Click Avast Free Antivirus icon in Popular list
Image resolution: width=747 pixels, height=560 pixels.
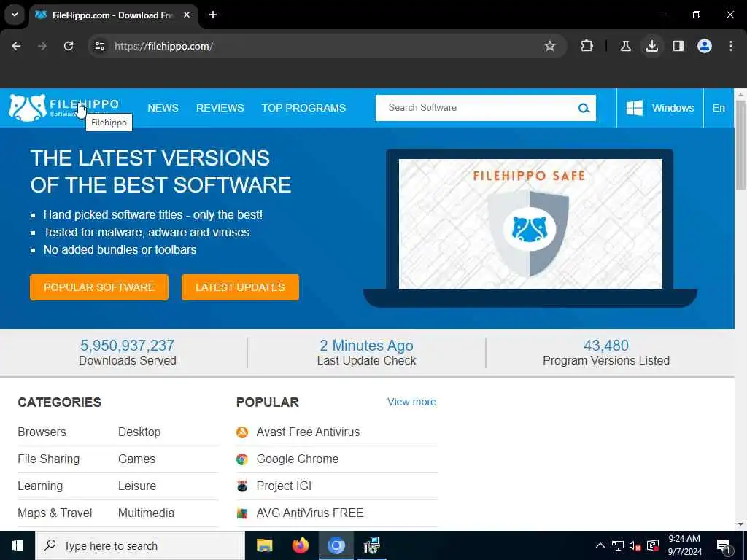242,432
